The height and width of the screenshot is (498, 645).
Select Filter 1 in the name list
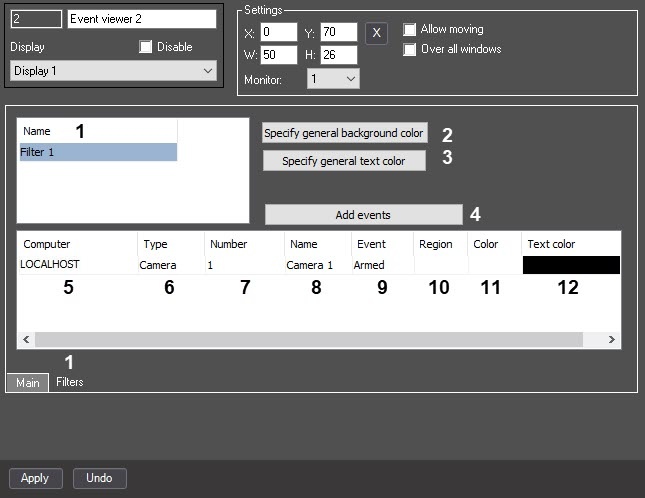pyautogui.click(x=98, y=152)
